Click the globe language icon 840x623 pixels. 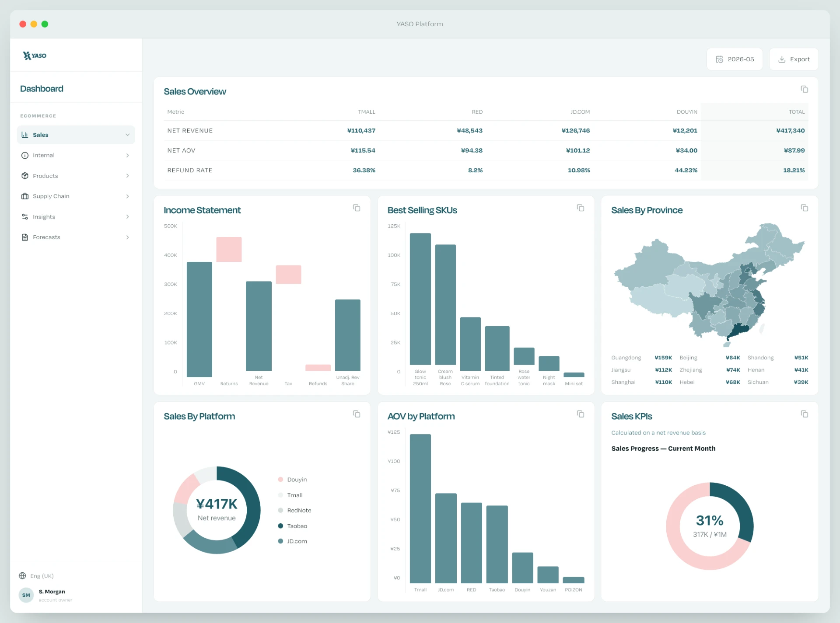tap(22, 576)
